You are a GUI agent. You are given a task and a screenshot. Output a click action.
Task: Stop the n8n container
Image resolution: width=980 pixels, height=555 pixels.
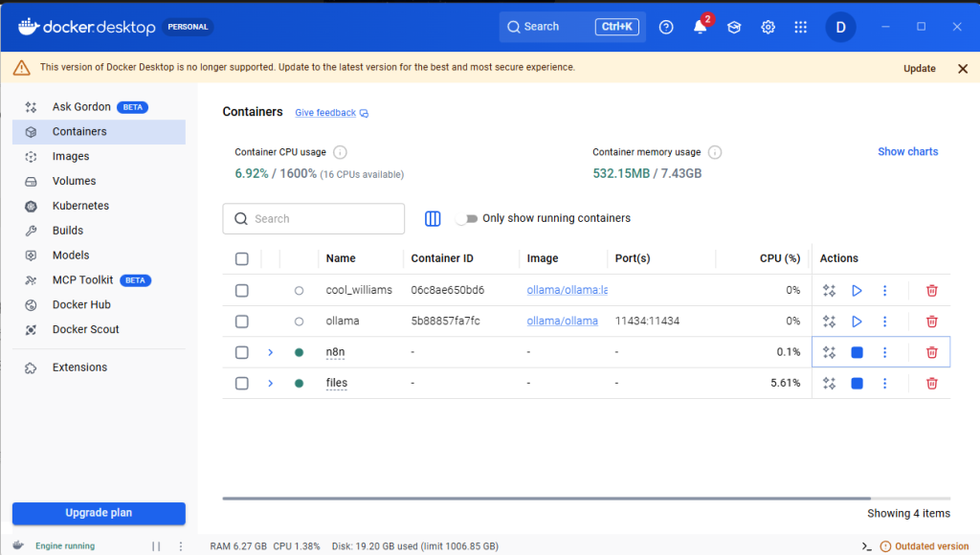857,352
